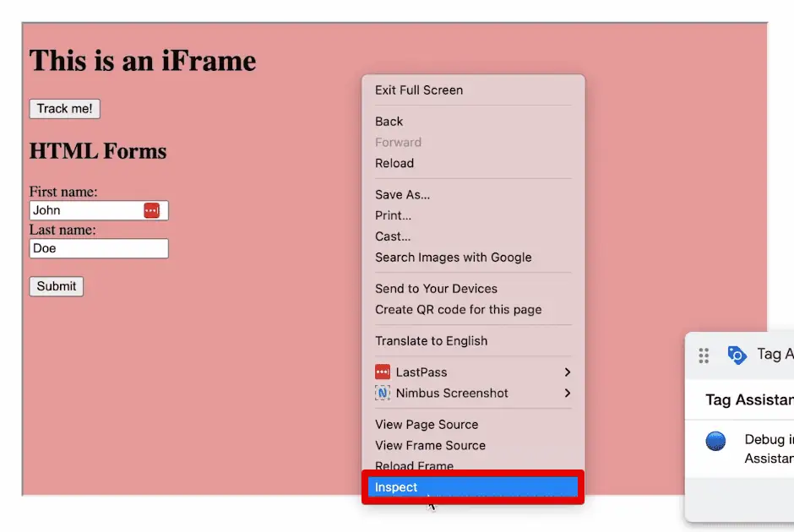Viewport: 794px width, 532px height.
Task: Click inside the Last name input field
Action: [x=98, y=247]
